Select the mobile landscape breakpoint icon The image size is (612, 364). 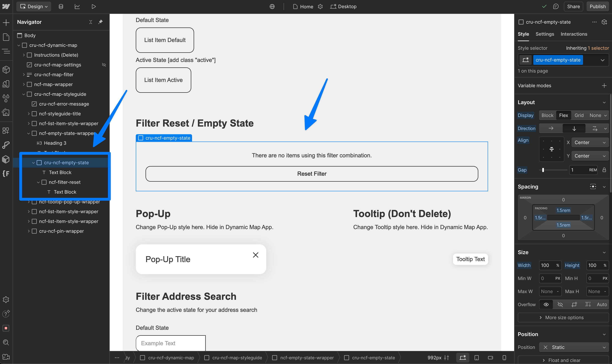click(490, 358)
